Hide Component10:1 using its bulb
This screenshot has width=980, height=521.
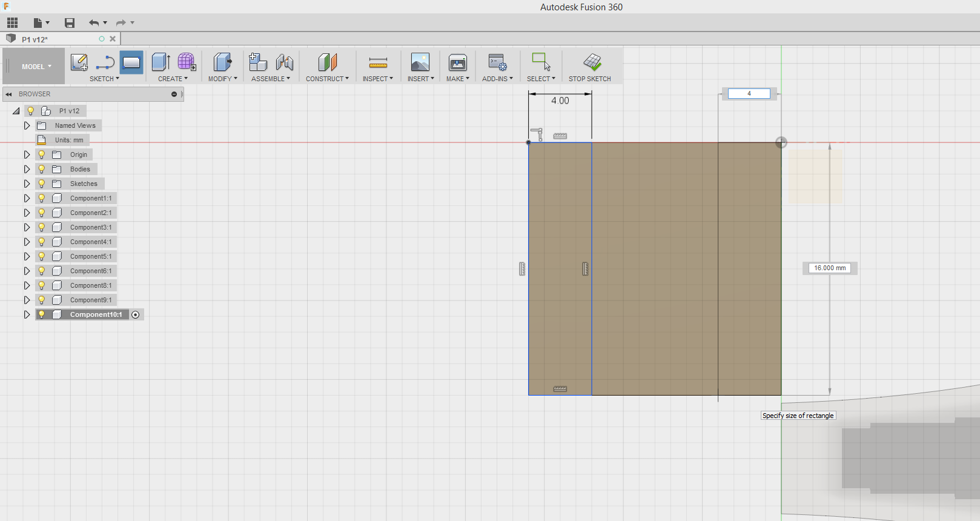tap(42, 314)
